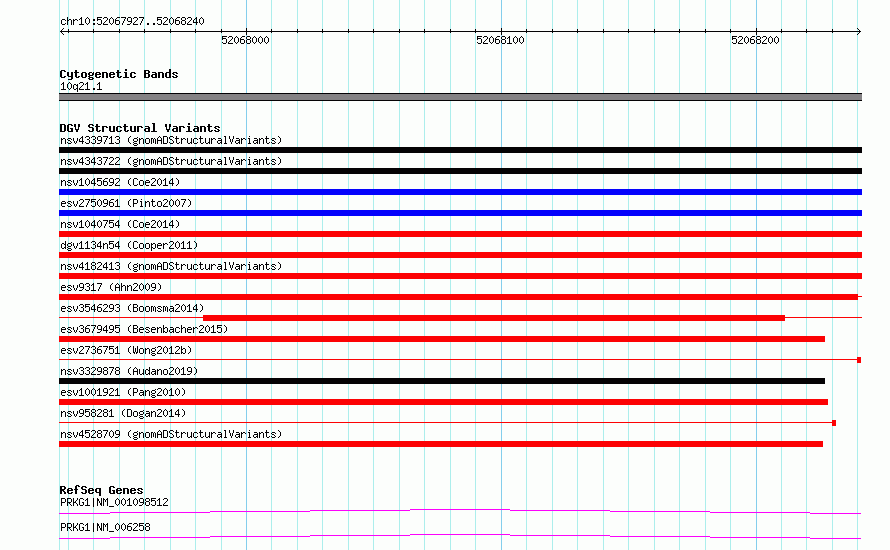
Task: Click the left arrow end of the ruler
Action: (x=62, y=31)
